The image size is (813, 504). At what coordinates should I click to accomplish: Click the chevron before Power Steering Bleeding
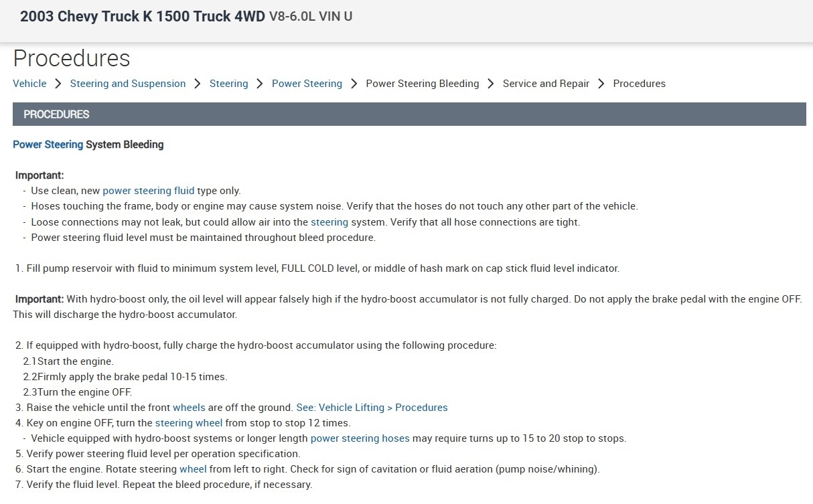354,84
